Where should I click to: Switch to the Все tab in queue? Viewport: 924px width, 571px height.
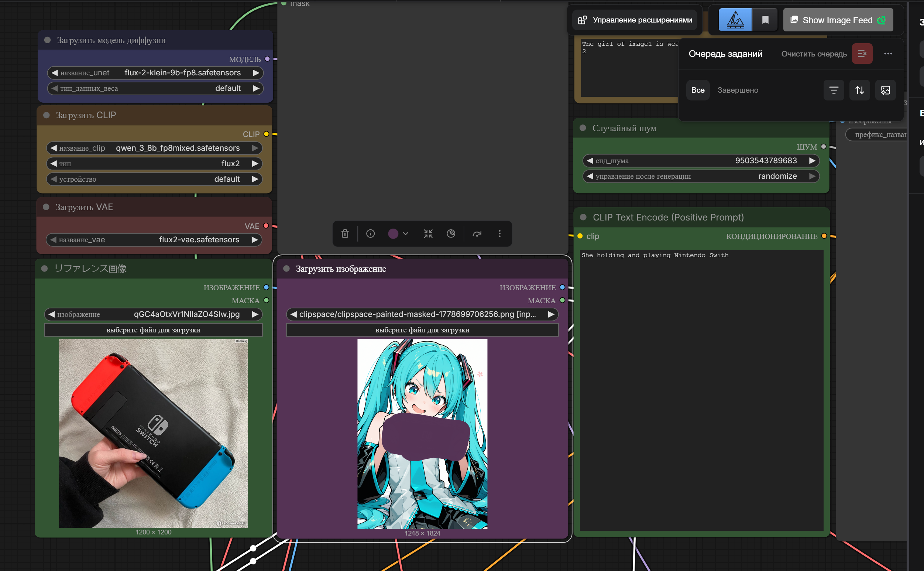click(x=698, y=90)
